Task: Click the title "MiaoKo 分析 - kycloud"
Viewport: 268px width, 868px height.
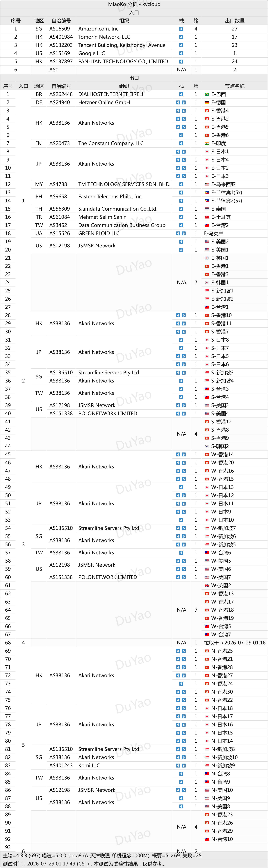Action: coord(134,4)
